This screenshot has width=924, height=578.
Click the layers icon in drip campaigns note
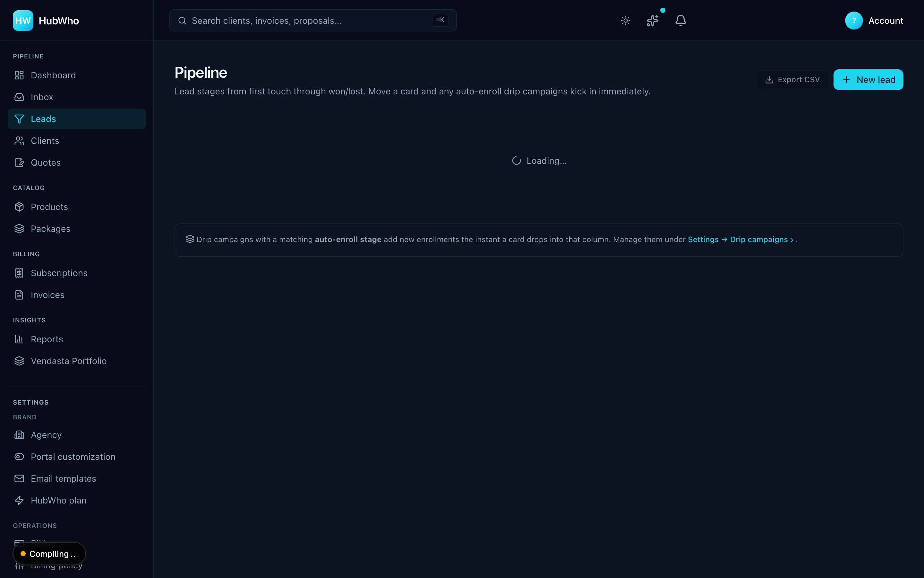190,239
